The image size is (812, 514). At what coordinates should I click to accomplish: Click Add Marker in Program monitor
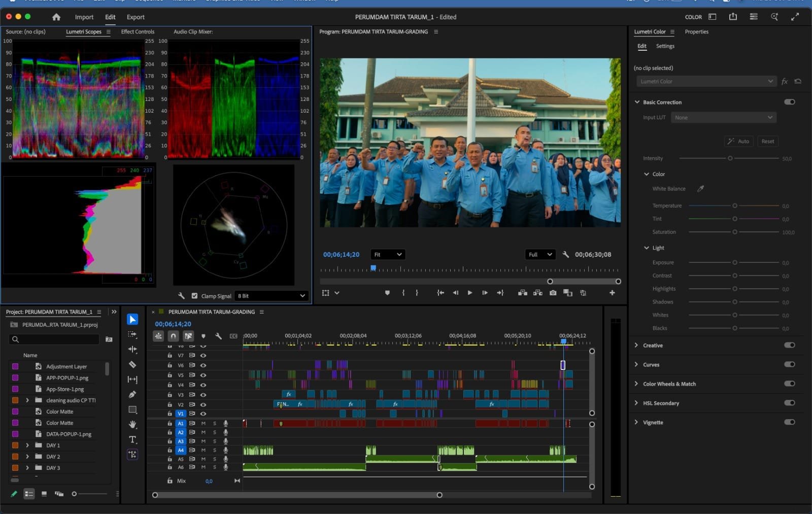click(387, 293)
